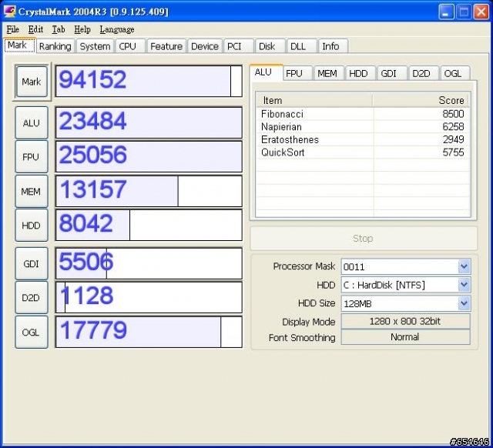This screenshot has height=448, width=493.
Task: Select the OGL results tab
Action: [x=455, y=73]
